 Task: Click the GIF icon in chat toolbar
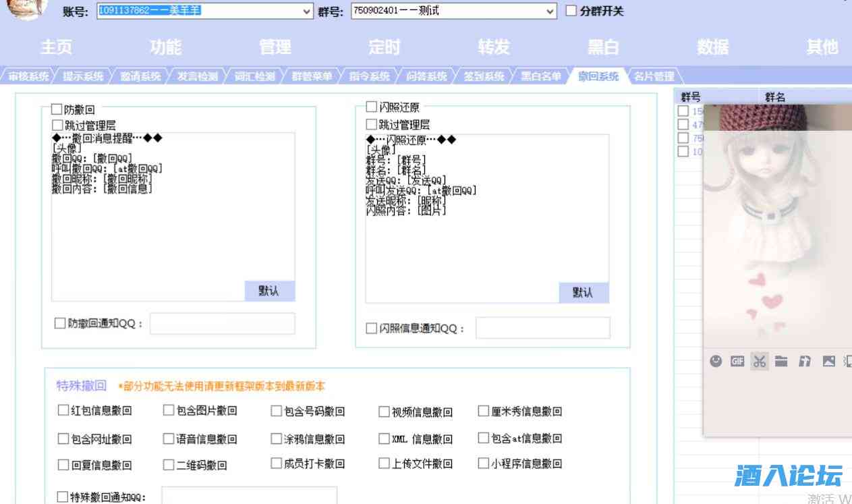737,361
